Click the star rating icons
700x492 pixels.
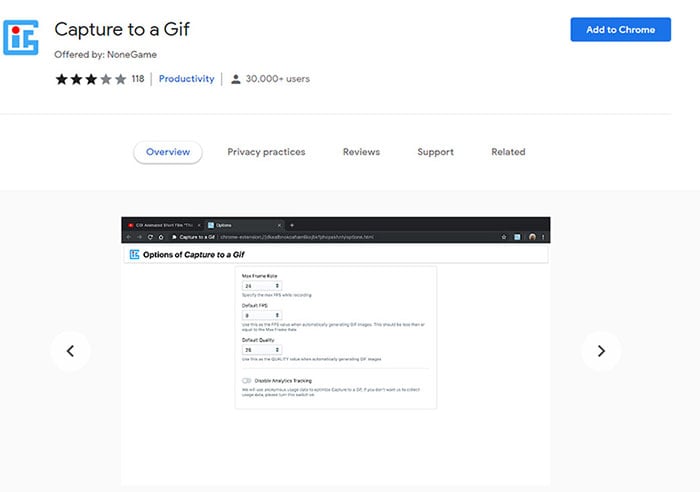point(91,79)
